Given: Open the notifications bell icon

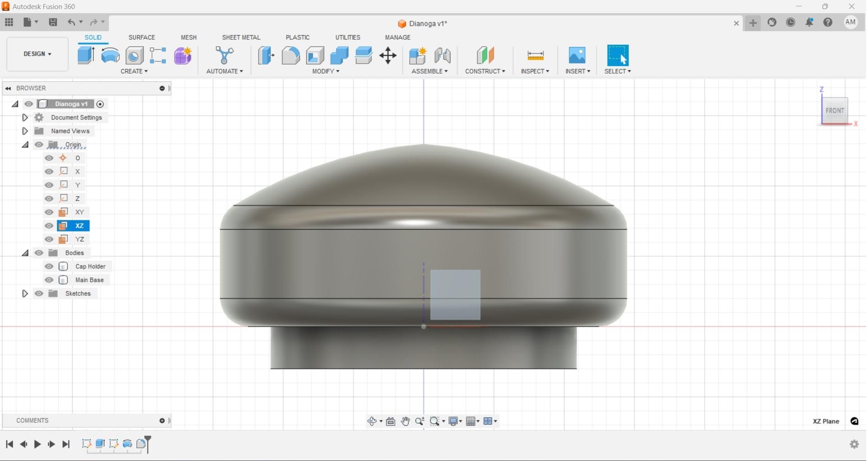Looking at the screenshot, I should click(810, 22).
